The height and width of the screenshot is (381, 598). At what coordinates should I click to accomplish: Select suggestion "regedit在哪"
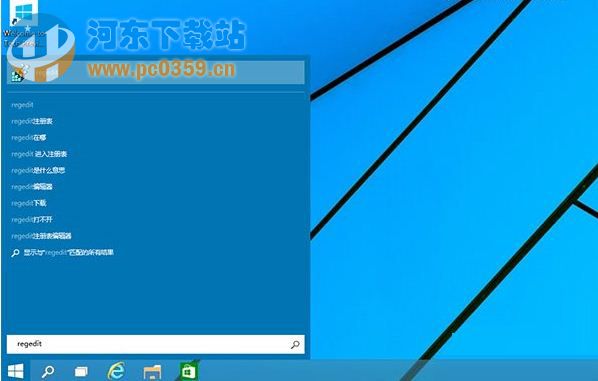pos(29,138)
